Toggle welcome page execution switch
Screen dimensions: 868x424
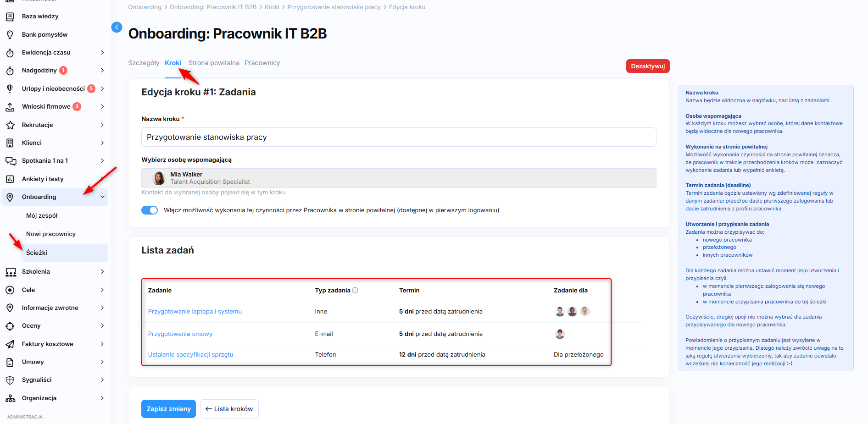[150, 210]
